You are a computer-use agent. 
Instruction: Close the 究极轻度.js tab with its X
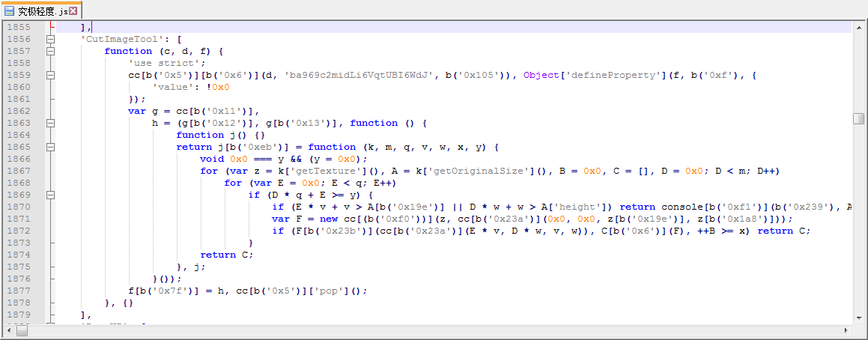coord(73,10)
